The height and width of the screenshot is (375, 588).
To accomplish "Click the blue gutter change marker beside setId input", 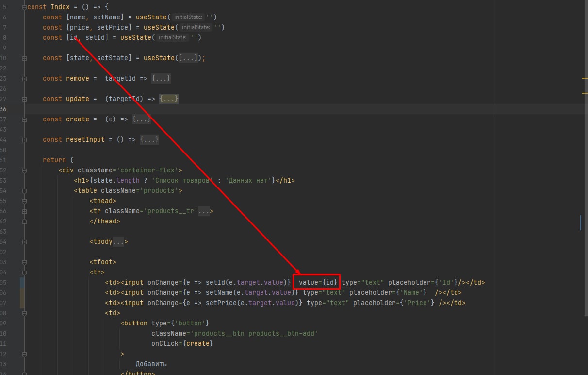I will [x=22, y=282].
